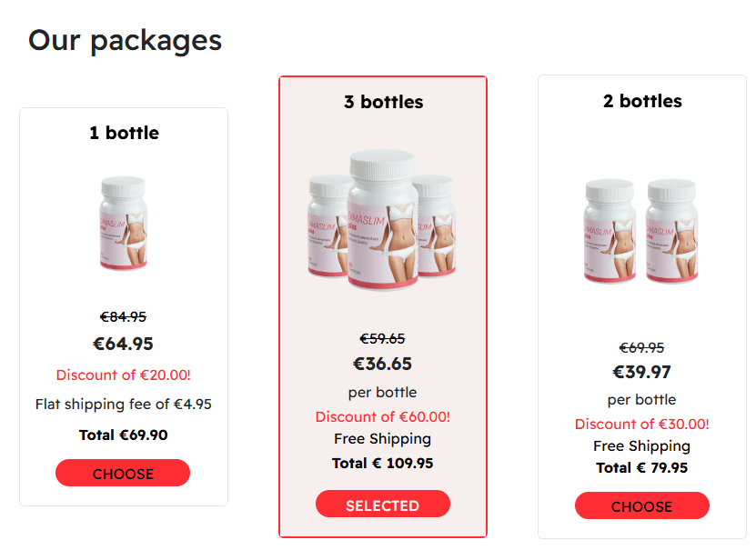Click the "Total € 109.95" text
This screenshot has width=756, height=560.
click(x=382, y=463)
